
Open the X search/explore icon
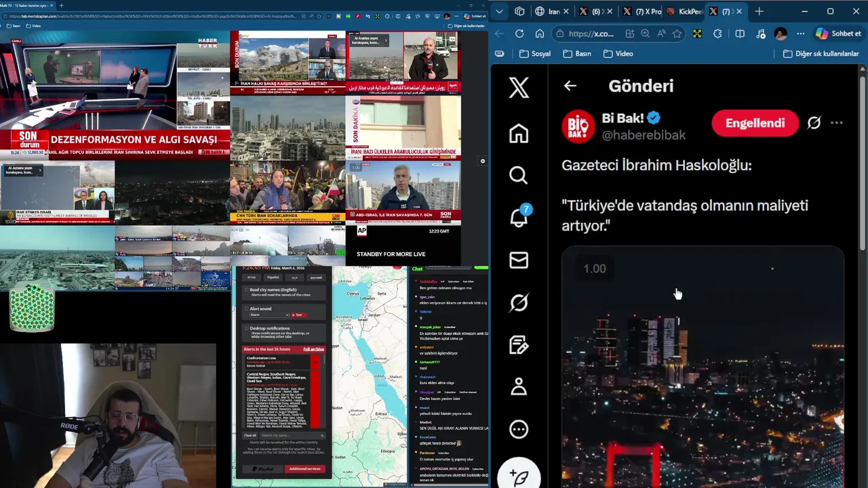pos(519,176)
